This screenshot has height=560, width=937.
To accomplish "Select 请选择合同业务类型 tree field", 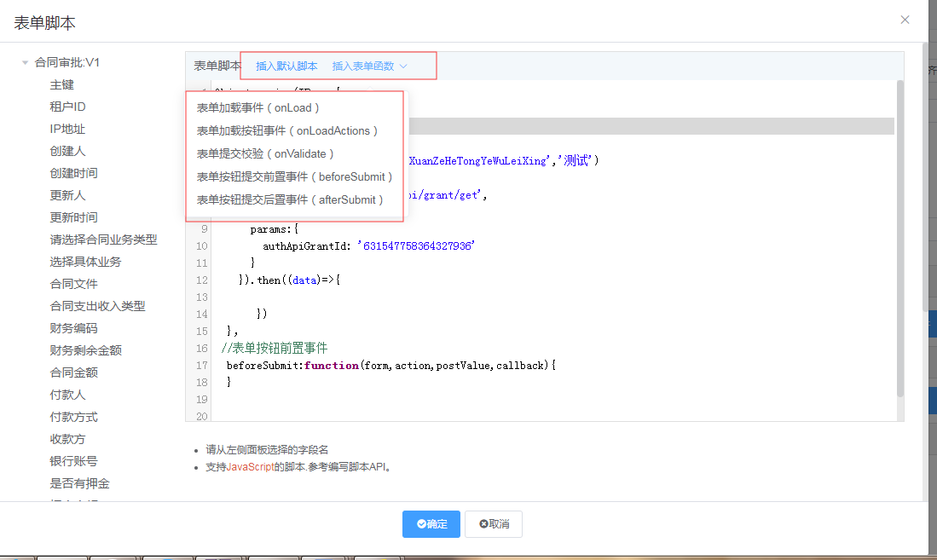I will 103,240.
